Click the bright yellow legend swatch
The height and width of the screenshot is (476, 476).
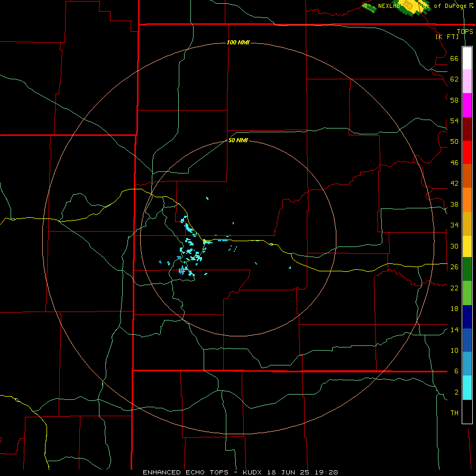coord(467,246)
